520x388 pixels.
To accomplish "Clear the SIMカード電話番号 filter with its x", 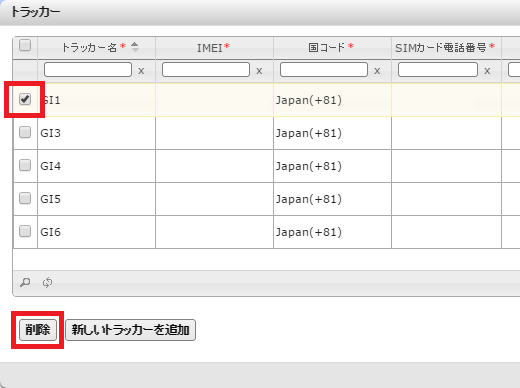I will (487, 71).
